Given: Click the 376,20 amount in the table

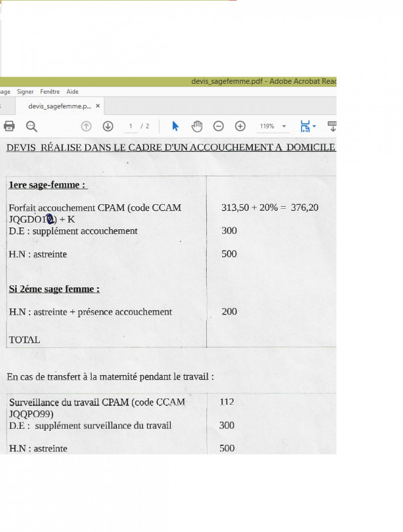Looking at the screenshot, I should (x=305, y=207).
